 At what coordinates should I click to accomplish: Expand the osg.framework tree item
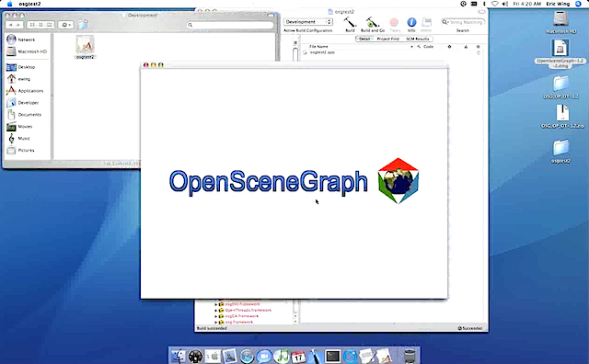[x=216, y=323]
